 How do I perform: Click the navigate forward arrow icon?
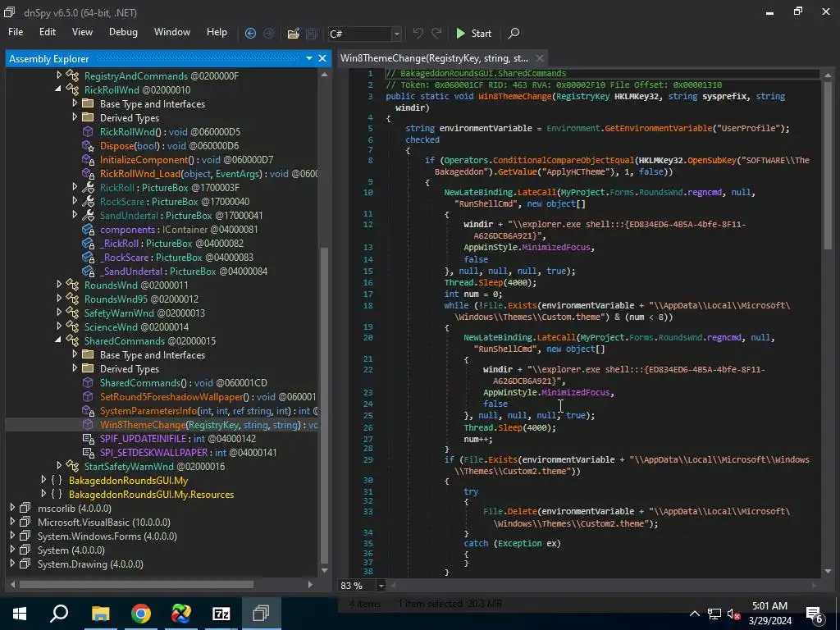(x=268, y=33)
